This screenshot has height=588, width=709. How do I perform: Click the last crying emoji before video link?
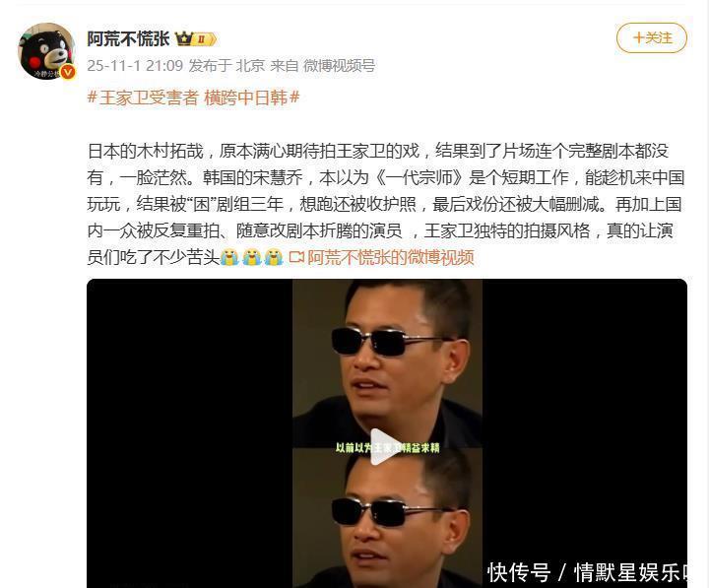[274, 257]
